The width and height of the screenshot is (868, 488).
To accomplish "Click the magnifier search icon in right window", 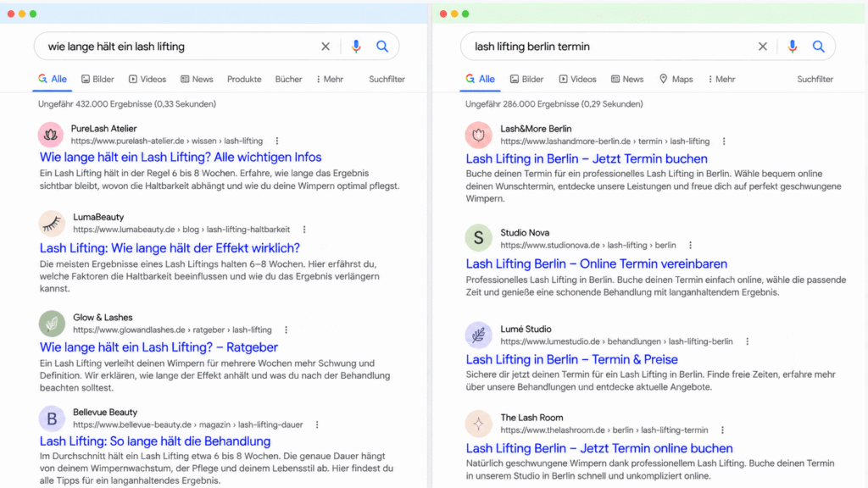I will [x=818, y=47].
